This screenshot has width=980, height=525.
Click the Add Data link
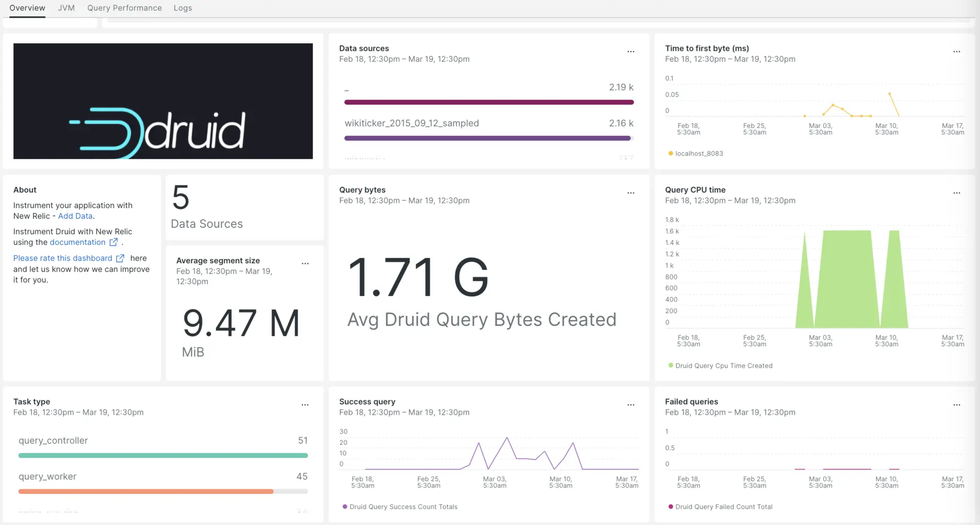(75, 216)
